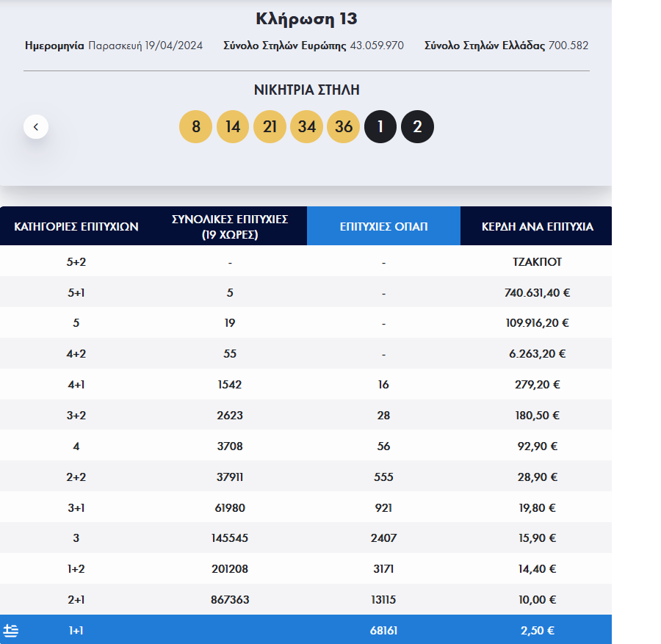Viewport: 661px width, 644px height.
Task: Click OPAP hits 555 in the 2+2 row
Action: coord(383,477)
